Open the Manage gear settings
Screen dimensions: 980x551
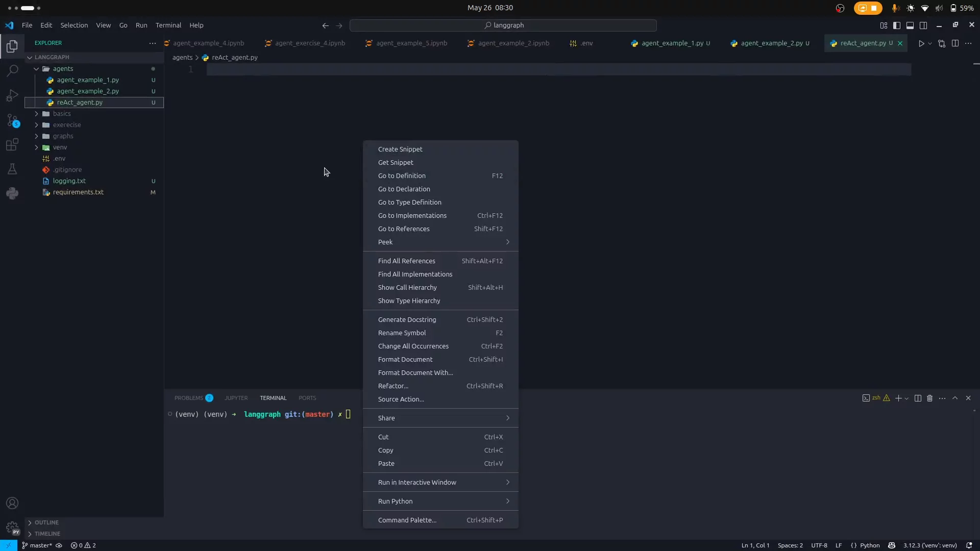[x=12, y=528]
